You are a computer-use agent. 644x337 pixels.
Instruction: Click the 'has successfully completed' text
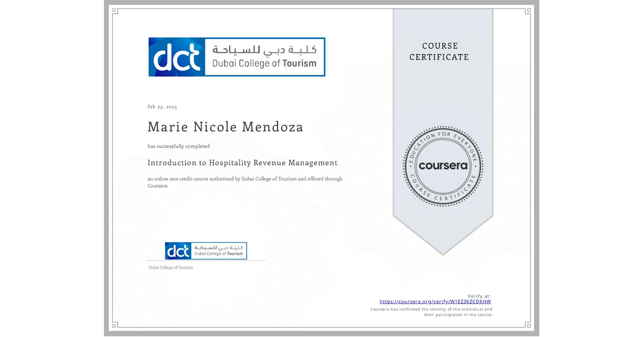click(x=178, y=146)
